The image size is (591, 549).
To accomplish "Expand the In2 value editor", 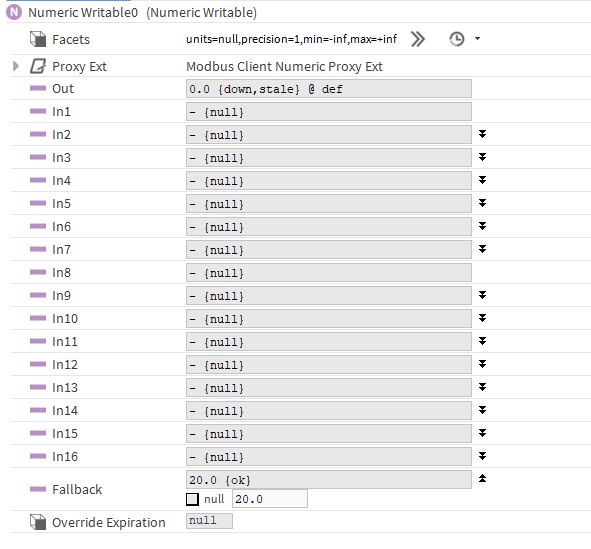I will pos(482,134).
